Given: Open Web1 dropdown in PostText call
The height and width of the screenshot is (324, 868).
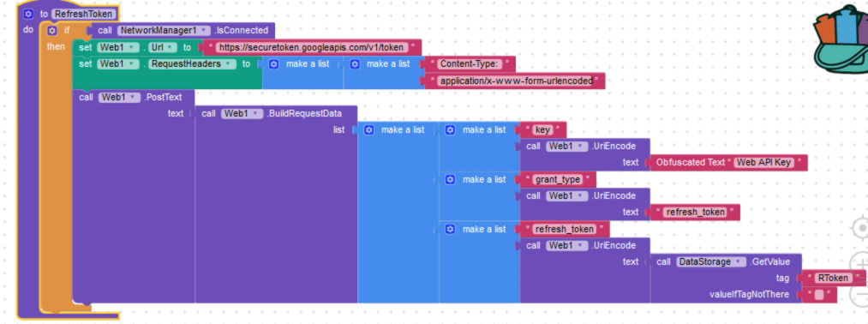Looking at the screenshot, I should coord(119,98).
